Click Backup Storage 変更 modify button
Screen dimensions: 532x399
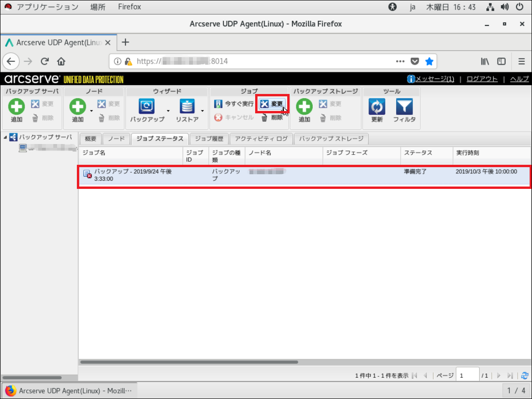[330, 104]
